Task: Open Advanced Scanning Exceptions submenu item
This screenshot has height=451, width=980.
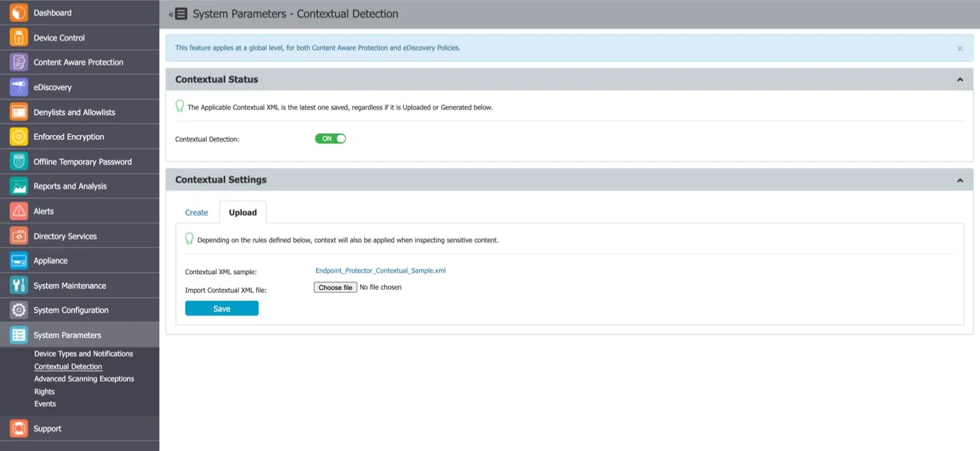Action: (x=85, y=379)
